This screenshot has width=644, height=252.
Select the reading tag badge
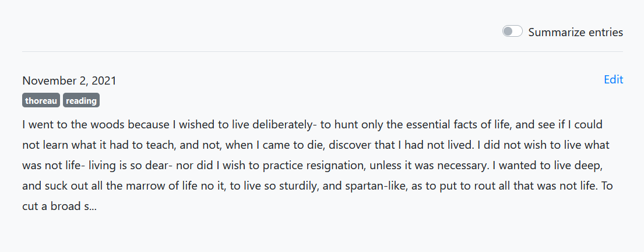point(82,101)
